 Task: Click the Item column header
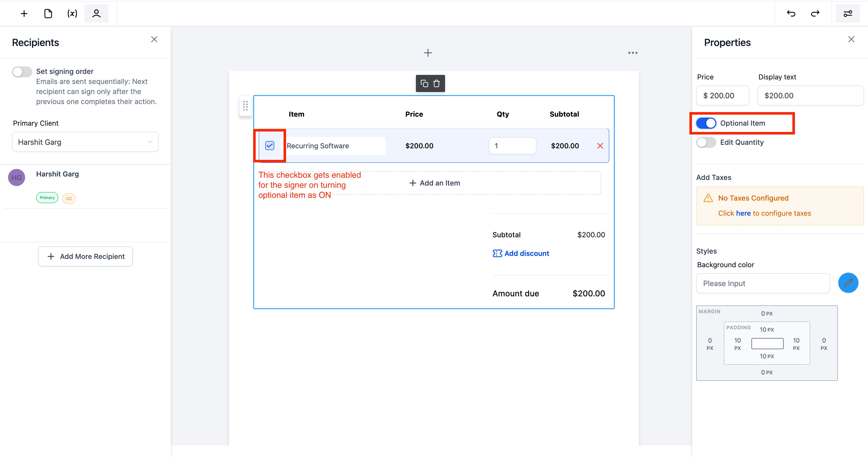click(296, 114)
